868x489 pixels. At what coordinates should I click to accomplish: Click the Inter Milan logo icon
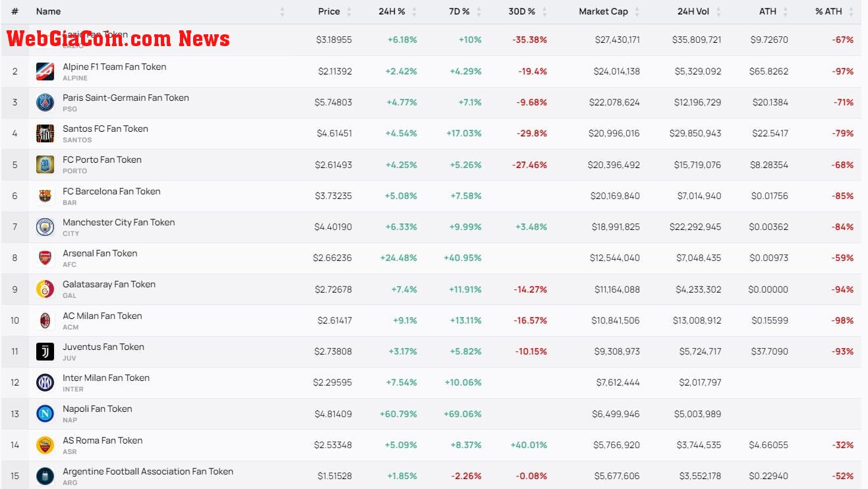tap(45, 382)
